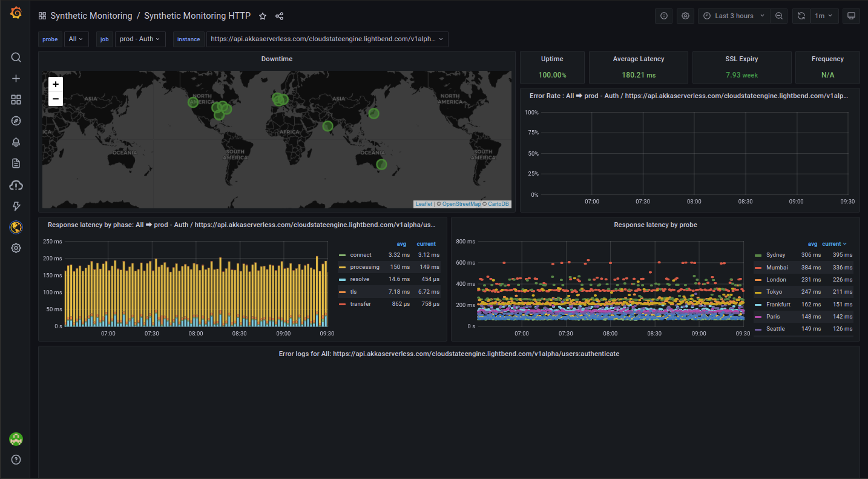
Task: Zoom in on the Downtime map
Action: [x=56, y=85]
